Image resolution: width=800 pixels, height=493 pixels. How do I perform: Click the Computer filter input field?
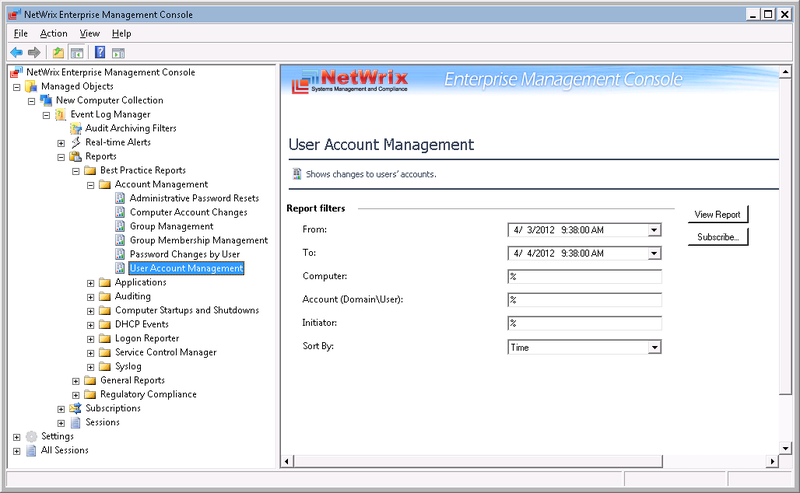point(584,276)
